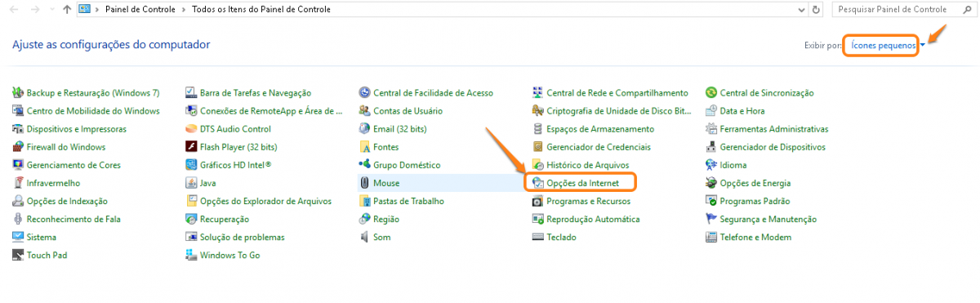Open Firewall do Windows icon
Viewport: 980px width, 303px height.
tap(18, 147)
